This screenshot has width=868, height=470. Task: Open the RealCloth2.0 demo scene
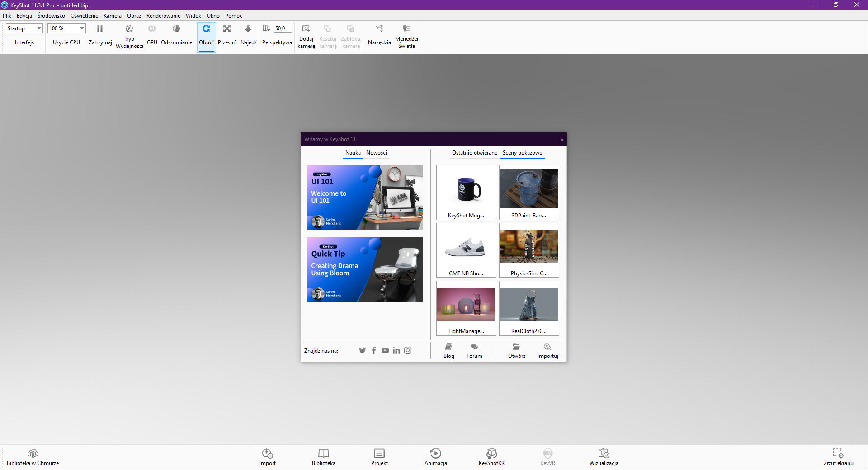(x=529, y=308)
